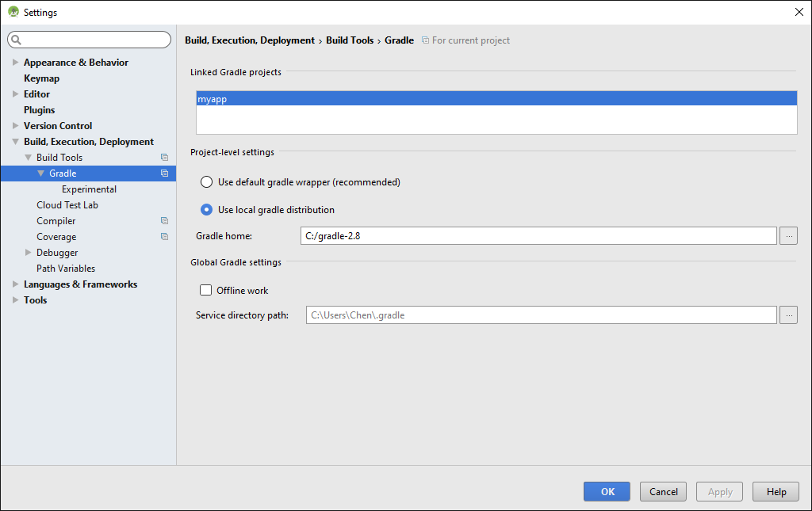Image resolution: width=812 pixels, height=511 pixels.
Task: Expand the Appearance & Behavior section
Action: point(15,62)
